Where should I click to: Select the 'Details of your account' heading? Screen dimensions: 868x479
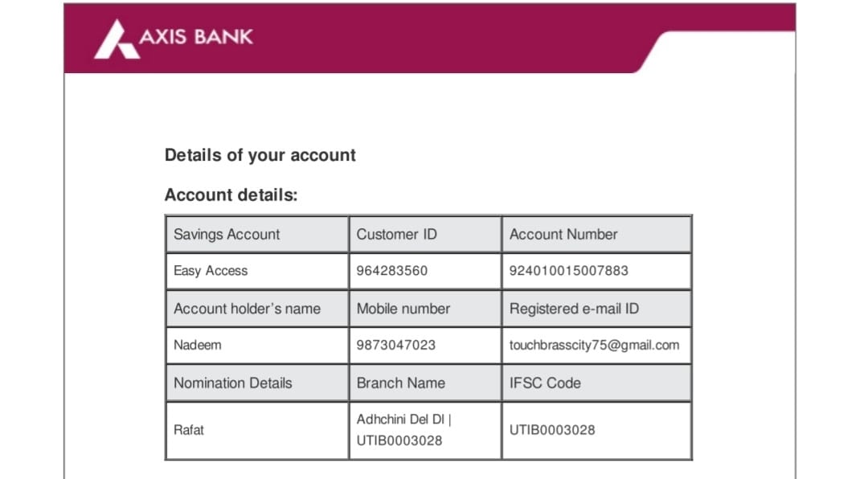point(260,155)
